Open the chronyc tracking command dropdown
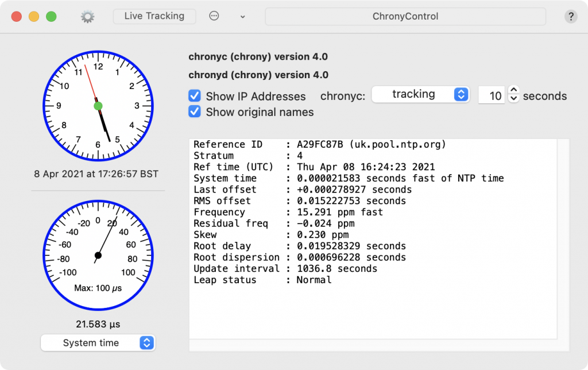Image resolution: width=588 pixels, height=370 pixels. (x=420, y=95)
